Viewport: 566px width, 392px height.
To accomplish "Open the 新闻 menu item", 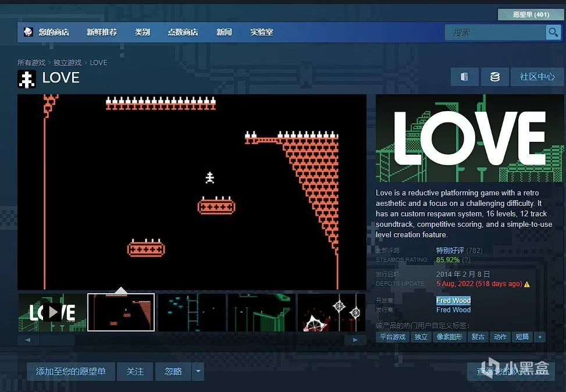I will [x=224, y=32].
